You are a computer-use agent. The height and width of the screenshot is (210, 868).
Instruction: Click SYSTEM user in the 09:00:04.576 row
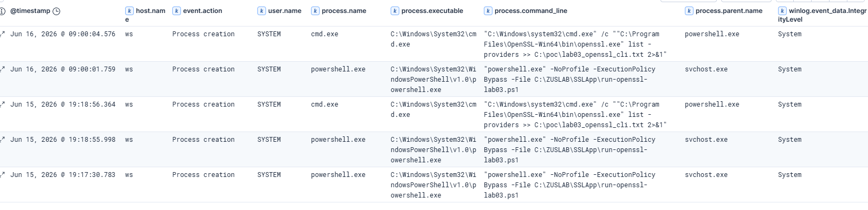pyautogui.click(x=269, y=34)
